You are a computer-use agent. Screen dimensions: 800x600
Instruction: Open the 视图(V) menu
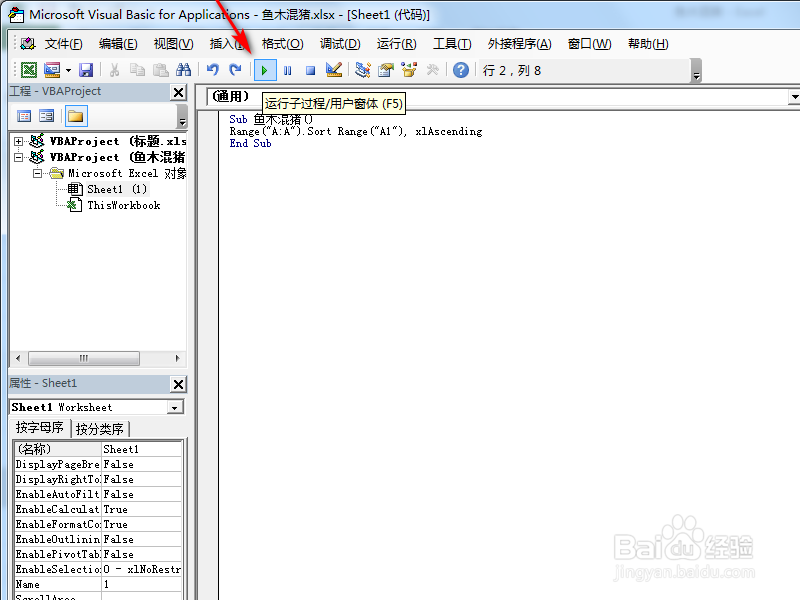(173, 44)
